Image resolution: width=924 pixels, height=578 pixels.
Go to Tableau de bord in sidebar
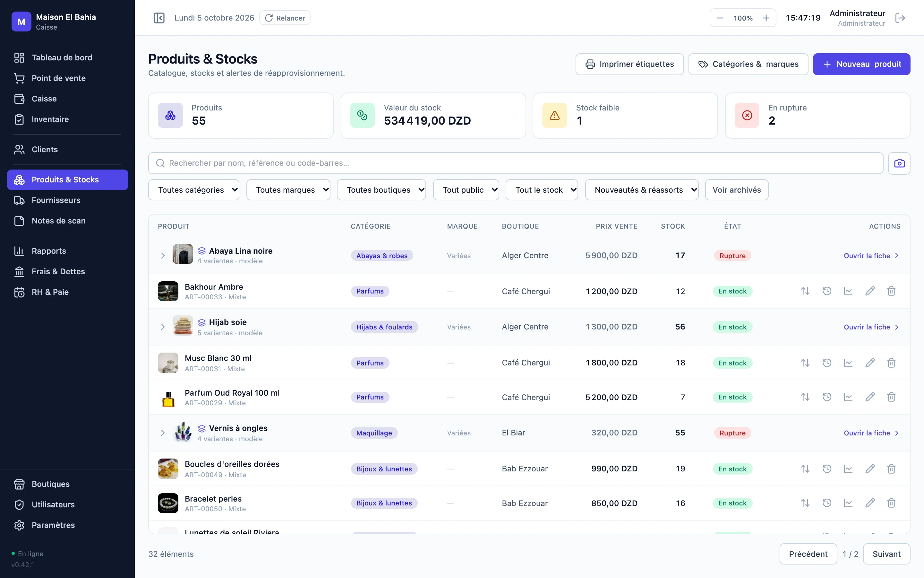pyautogui.click(x=68, y=58)
